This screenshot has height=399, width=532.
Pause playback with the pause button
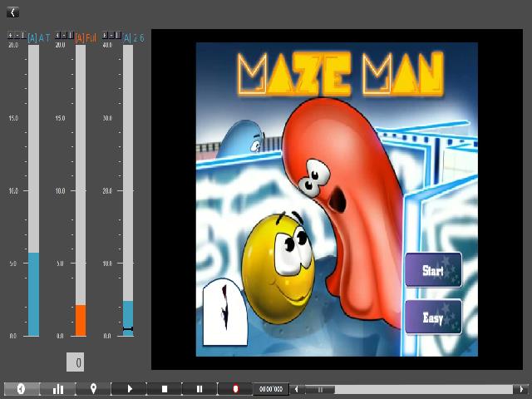tap(199, 388)
